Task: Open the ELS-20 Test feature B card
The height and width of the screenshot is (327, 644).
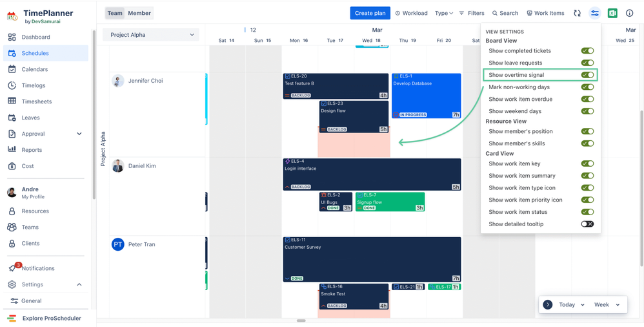Action: (336, 86)
